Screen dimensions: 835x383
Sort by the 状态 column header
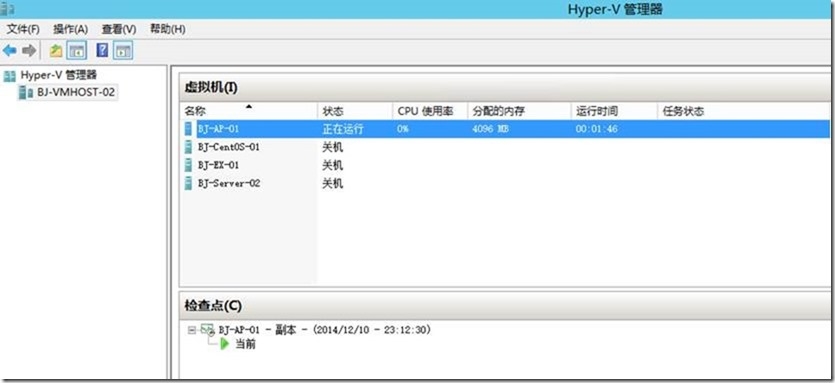pos(355,111)
